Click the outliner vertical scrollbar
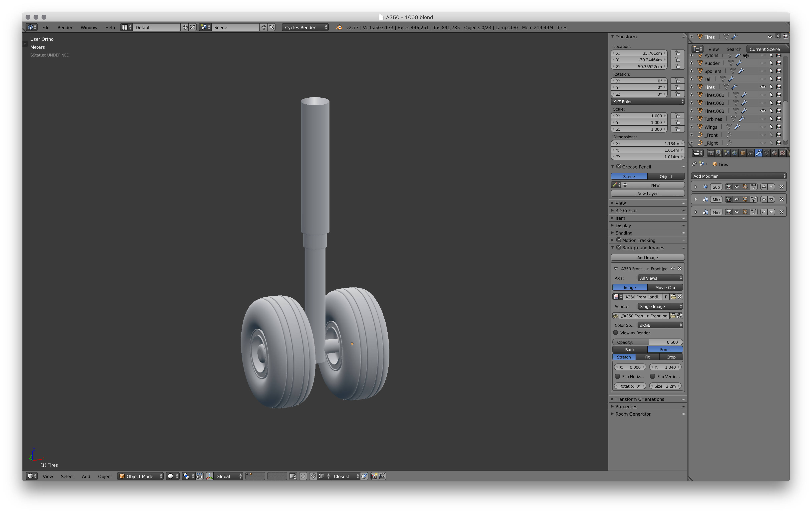The image size is (812, 513). 786,121
